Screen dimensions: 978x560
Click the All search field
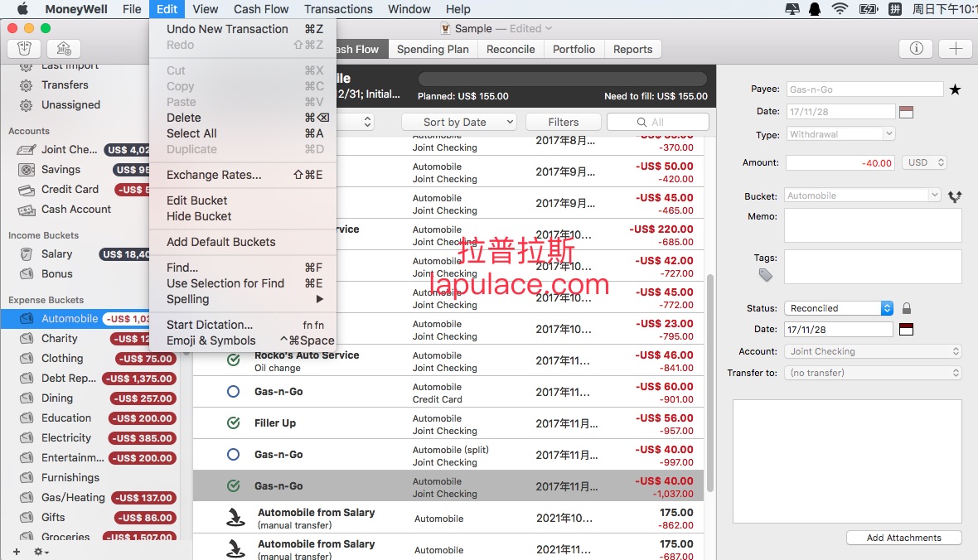[x=658, y=123]
